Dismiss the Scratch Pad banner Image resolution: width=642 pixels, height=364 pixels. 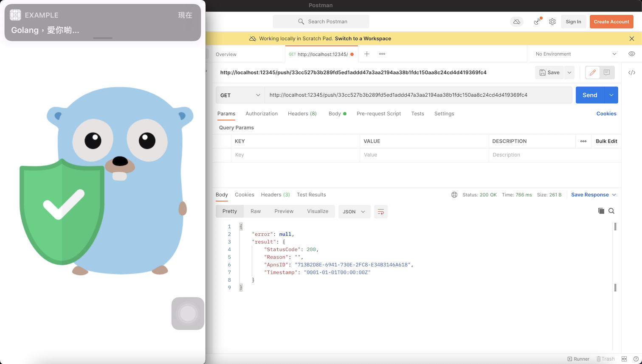click(632, 39)
